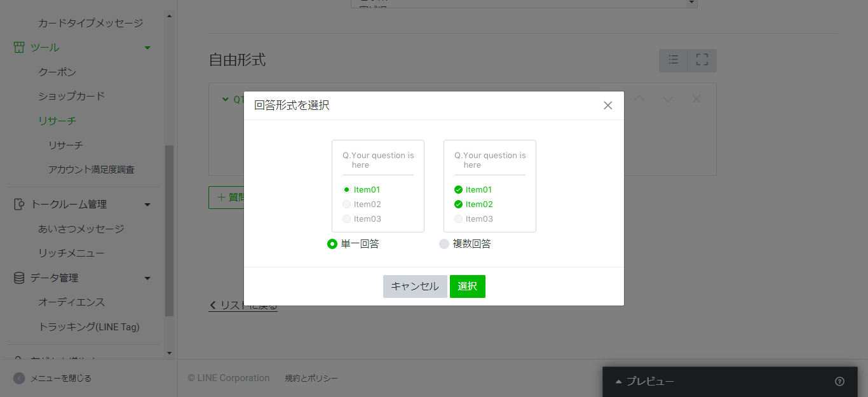Click the 自由形式 heading
This screenshot has width=868, height=397.
point(237,60)
